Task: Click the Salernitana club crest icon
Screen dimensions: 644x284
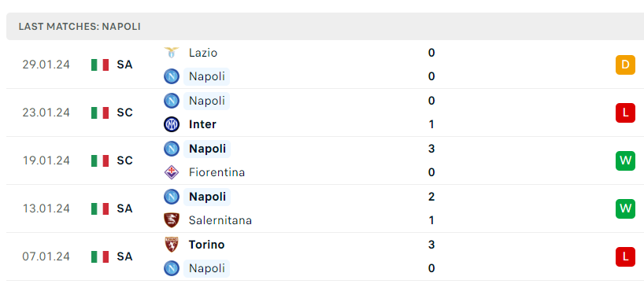Action: [x=172, y=220]
